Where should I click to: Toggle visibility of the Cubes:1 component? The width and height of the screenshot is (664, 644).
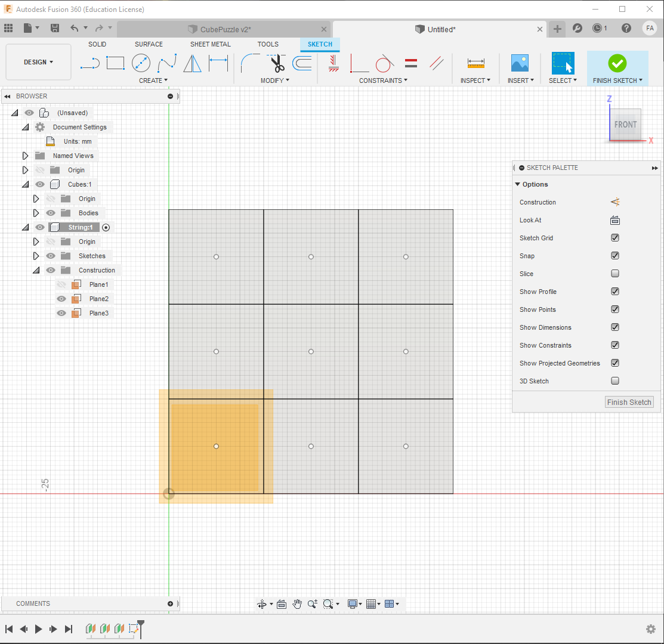coord(39,184)
